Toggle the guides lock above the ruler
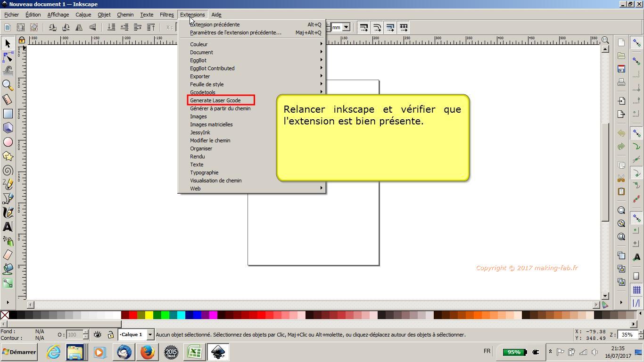The image size is (644, 362). pos(22,41)
